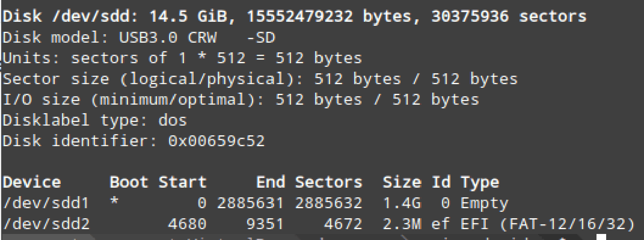Click the Sectors column header
This screenshot has width=644, height=240.
tap(328, 182)
